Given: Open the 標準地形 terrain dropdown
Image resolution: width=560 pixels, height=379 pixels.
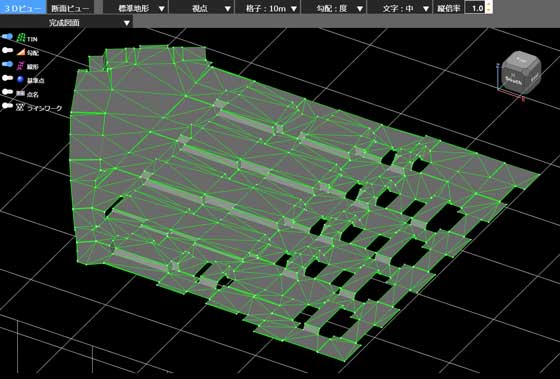Looking at the screenshot, I should tap(136, 8).
